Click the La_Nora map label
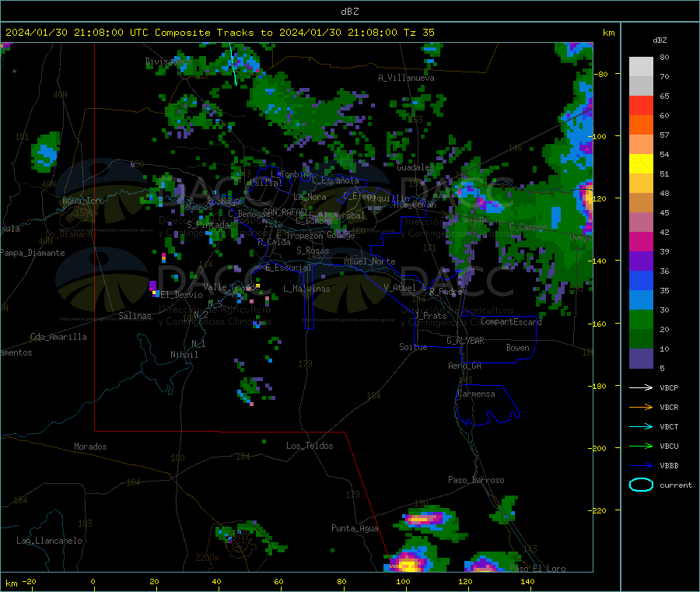The width and height of the screenshot is (700, 592). [x=310, y=197]
